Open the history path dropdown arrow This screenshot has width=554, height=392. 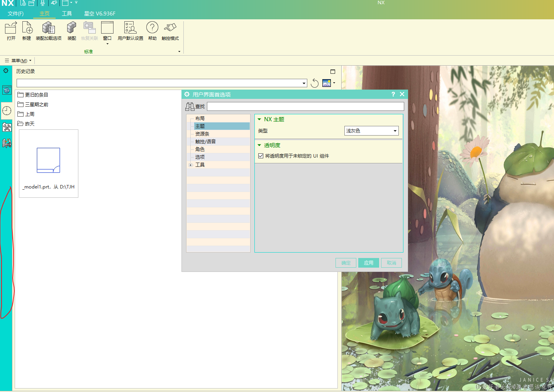304,83
